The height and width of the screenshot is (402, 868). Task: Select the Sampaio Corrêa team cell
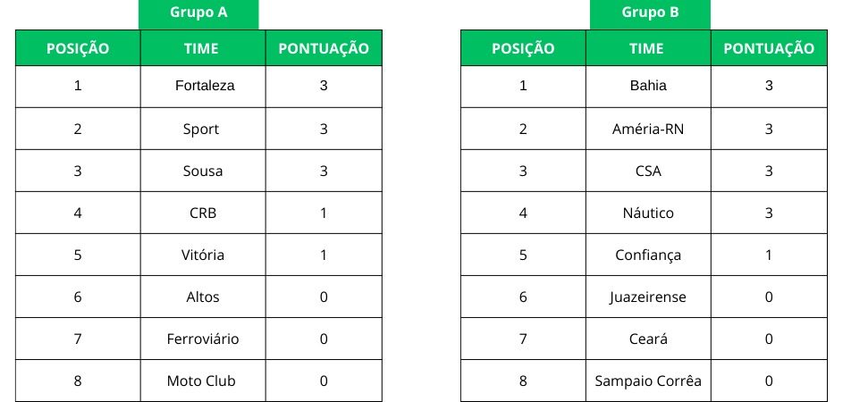[648, 381]
